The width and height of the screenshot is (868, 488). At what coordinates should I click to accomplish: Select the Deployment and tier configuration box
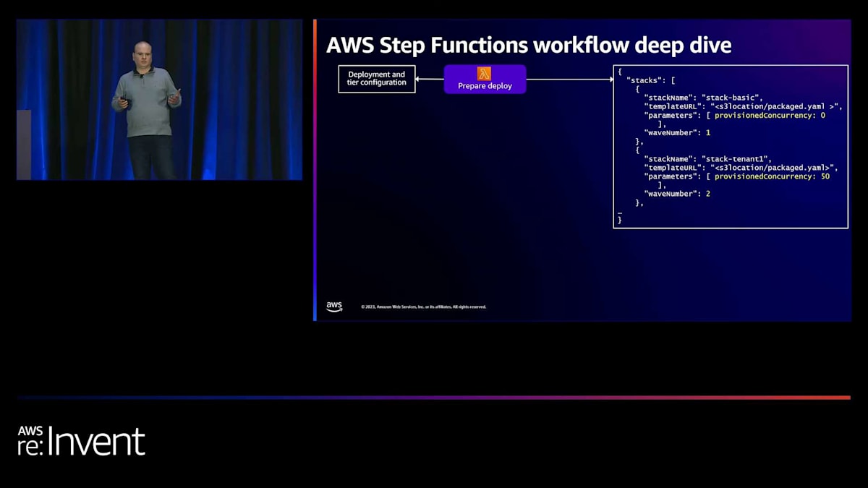[377, 79]
